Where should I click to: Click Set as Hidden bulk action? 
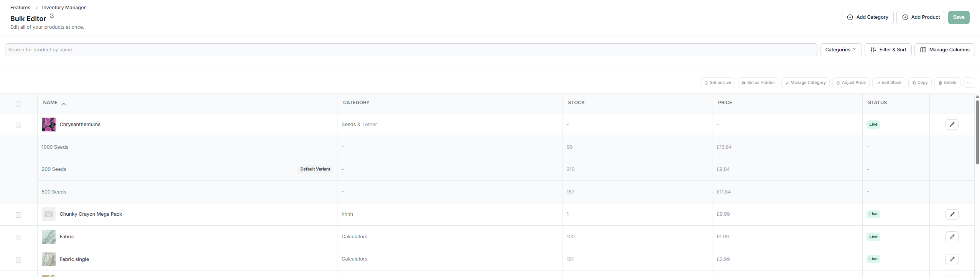coord(758,83)
